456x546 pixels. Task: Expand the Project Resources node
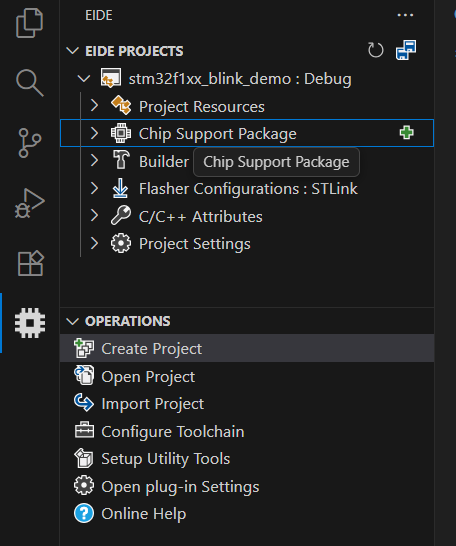click(x=94, y=106)
